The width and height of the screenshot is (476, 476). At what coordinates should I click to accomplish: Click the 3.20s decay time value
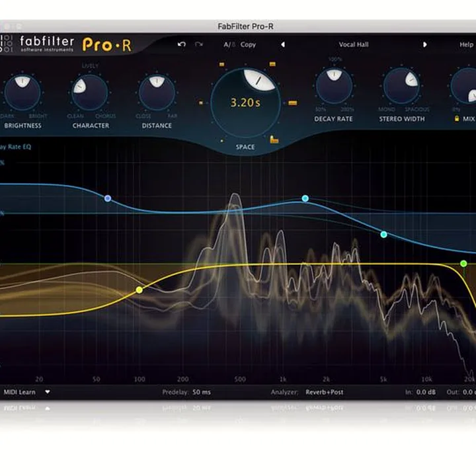pos(245,102)
